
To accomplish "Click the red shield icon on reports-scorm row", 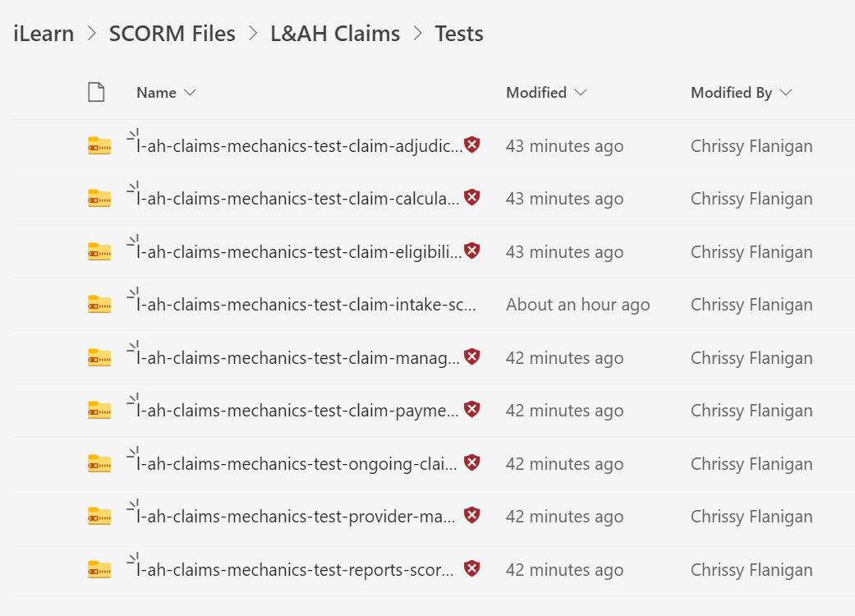I will point(471,568).
